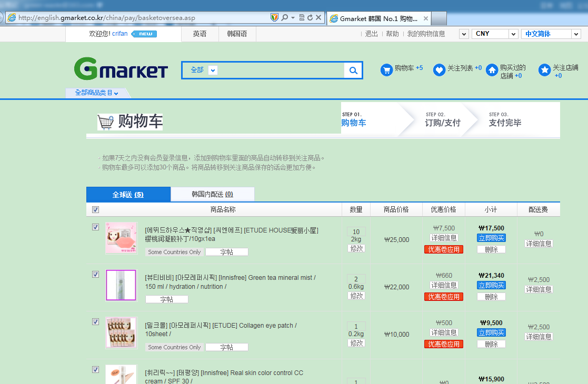588x384 pixels.
Task: Uncheck the ETUDE HOUSE cherry lip patch item
Action: (x=96, y=227)
